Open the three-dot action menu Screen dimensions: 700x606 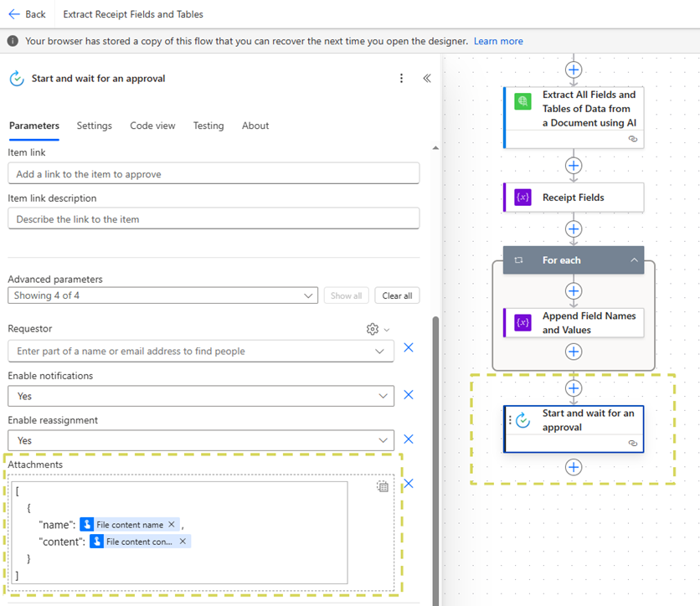402,79
